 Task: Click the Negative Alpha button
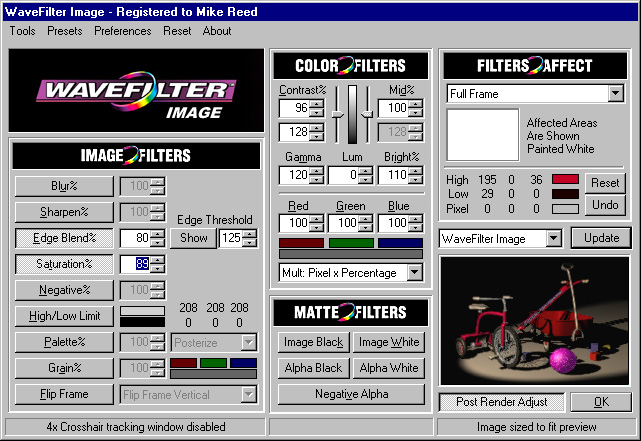(352, 394)
